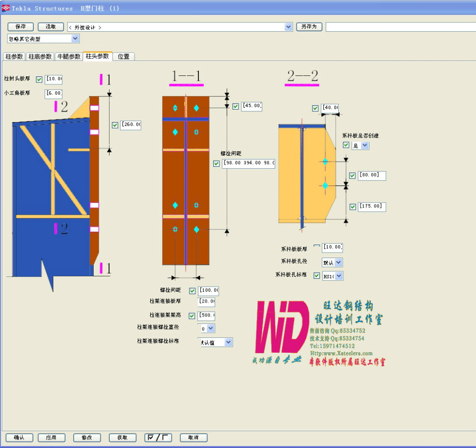Image resolution: width=476 pixels, height=448 pixels.
Task: Open the 柱梁连接螺栓标准 dropdown
Action: pos(216,343)
